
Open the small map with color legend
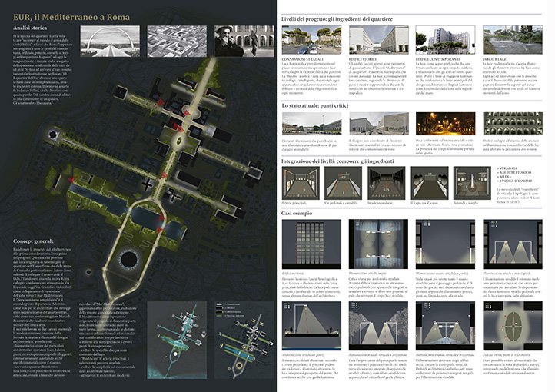(x=244, y=340)
